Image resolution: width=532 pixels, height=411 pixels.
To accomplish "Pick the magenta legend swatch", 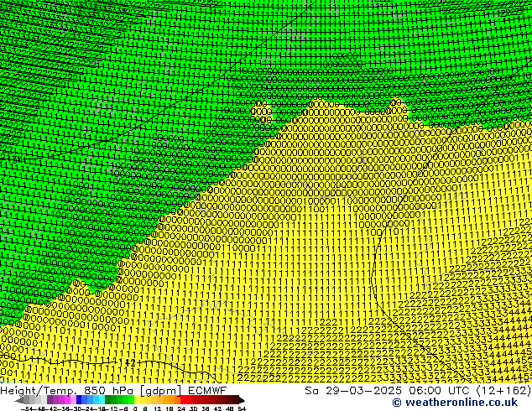I will click(x=67, y=399).
